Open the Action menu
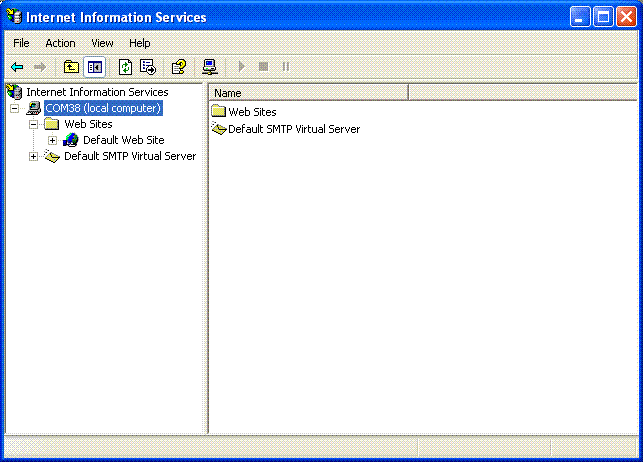The height and width of the screenshot is (462, 643). [60, 43]
